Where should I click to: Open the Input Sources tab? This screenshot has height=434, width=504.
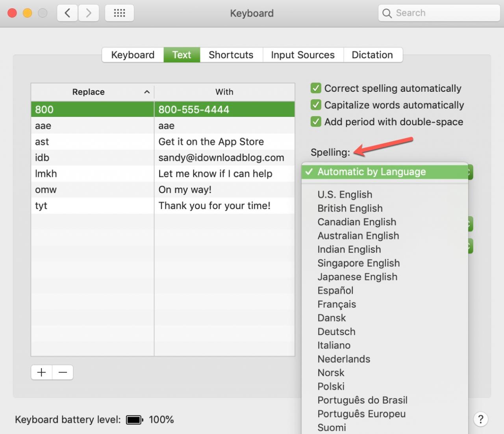pyautogui.click(x=302, y=55)
